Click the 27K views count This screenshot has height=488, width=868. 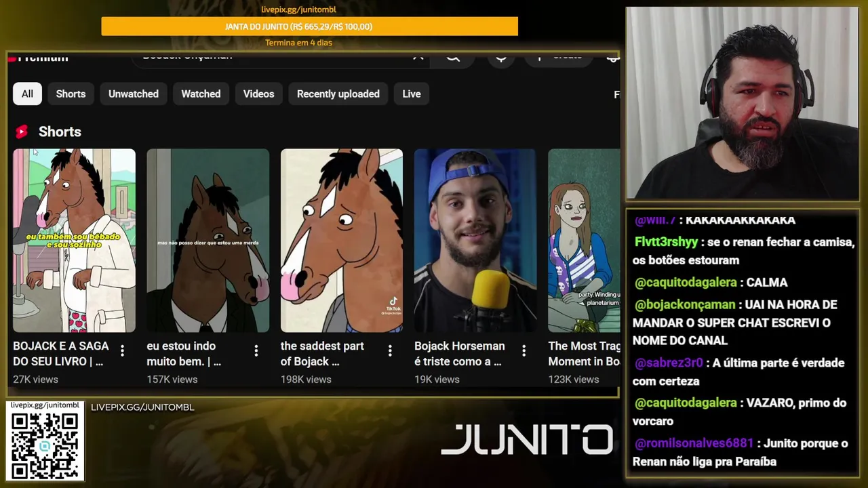pyautogui.click(x=35, y=380)
